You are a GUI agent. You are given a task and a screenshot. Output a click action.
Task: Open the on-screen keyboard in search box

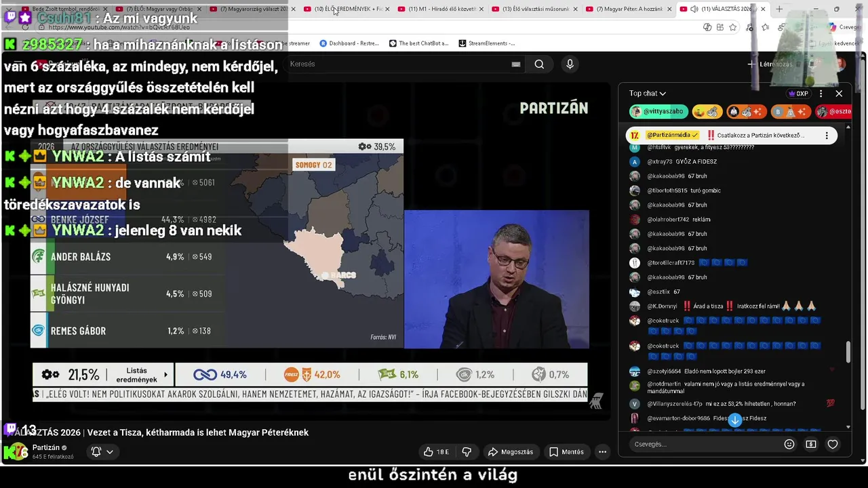[516, 64]
